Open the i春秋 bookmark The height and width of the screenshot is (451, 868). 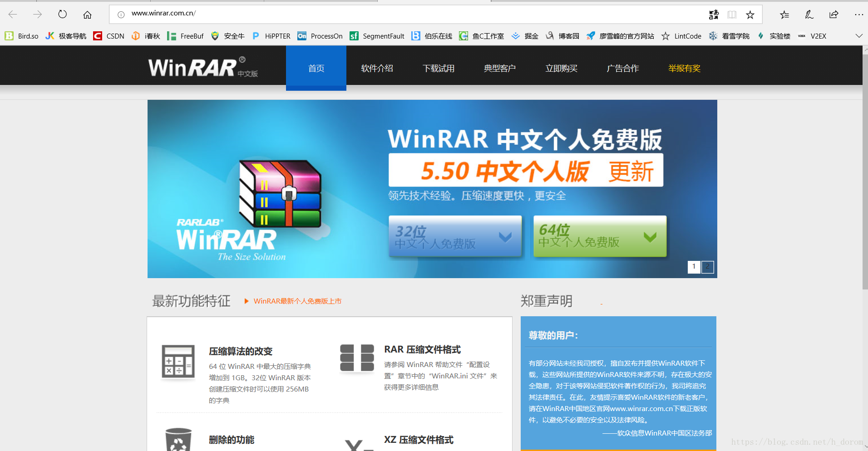click(x=146, y=36)
